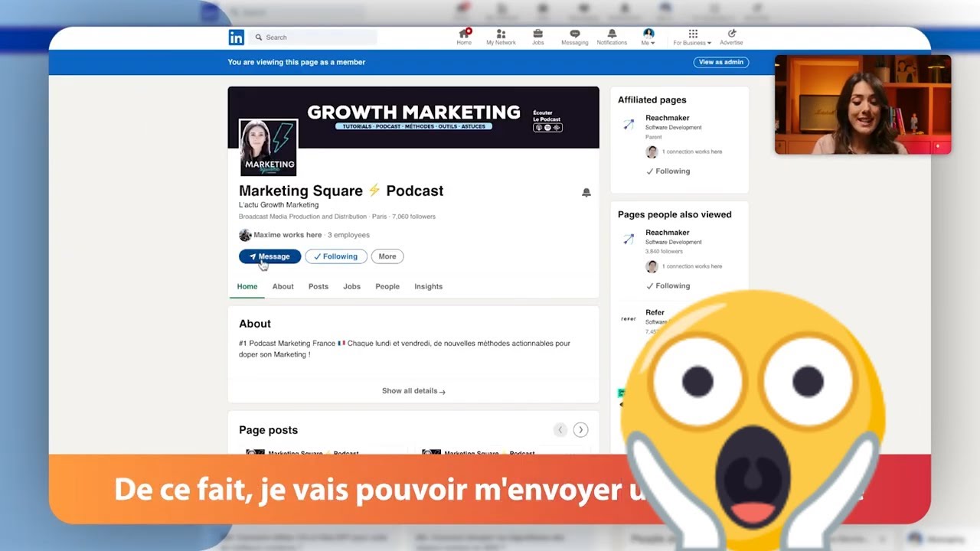Screen dimensions: 980x551
Task: Switch to the page Jobs tab
Action: 351,286
